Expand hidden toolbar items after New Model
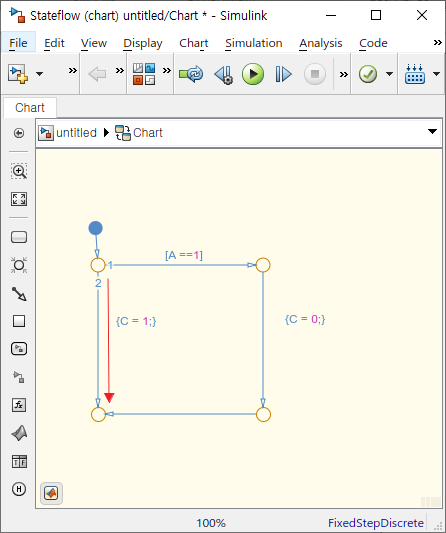The height and width of the screenshot is (533, 446). point(73,70)
